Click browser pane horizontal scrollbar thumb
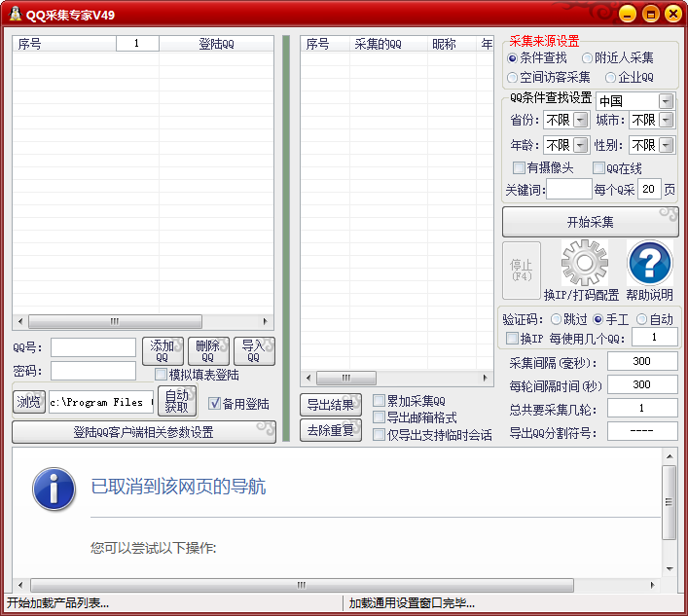The height and width of the screenshot is (616, 688). tap(302, 585)
